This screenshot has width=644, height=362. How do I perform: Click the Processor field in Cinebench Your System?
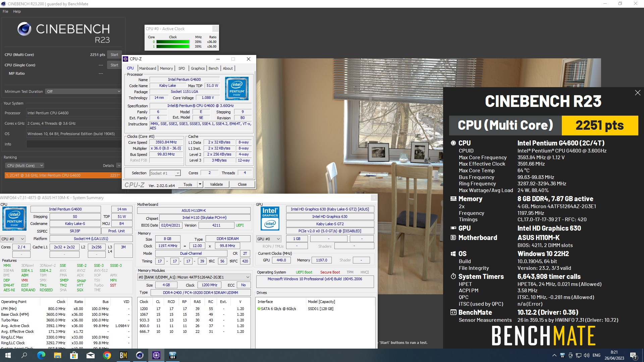[x=73, y=113]
